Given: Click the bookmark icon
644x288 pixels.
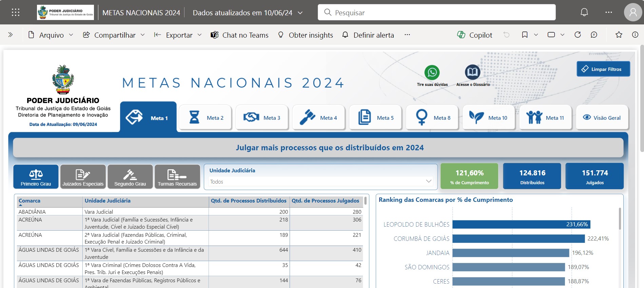Looking at the screenshot, I should [525, 35].
